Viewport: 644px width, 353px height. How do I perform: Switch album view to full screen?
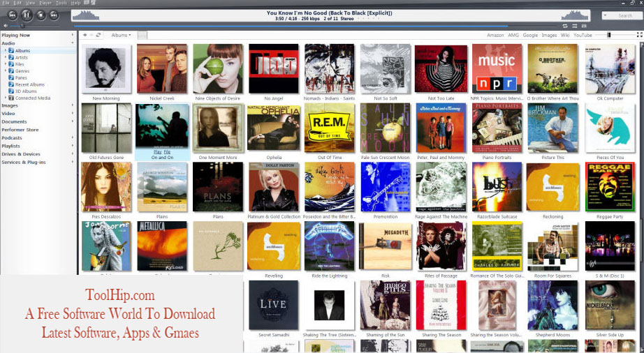[640, 36]
